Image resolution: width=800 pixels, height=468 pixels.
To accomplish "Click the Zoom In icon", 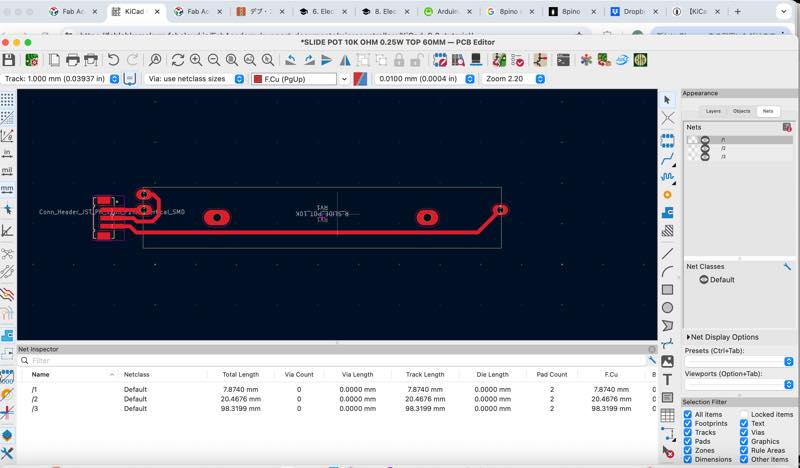I will click(196, 60).
